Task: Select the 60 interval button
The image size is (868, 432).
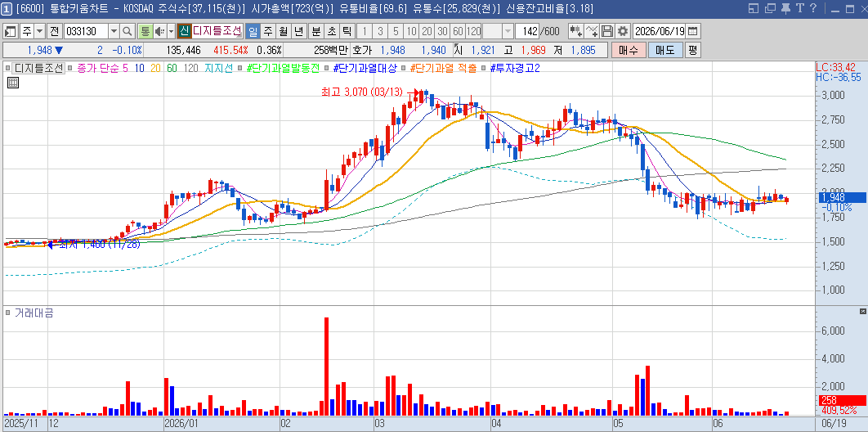Action: 457,31
